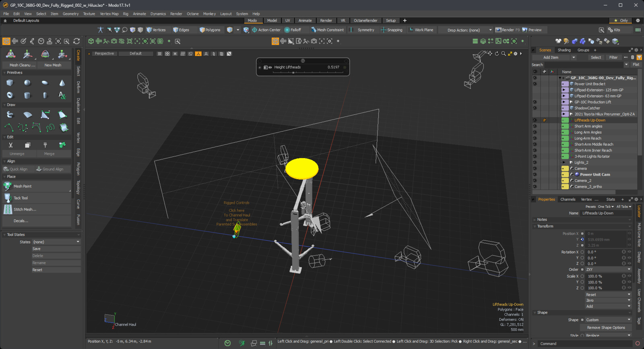The image size is (644, 349).
Task: Open the rotation Order ZXY dropdown
Action: (608, 269)
